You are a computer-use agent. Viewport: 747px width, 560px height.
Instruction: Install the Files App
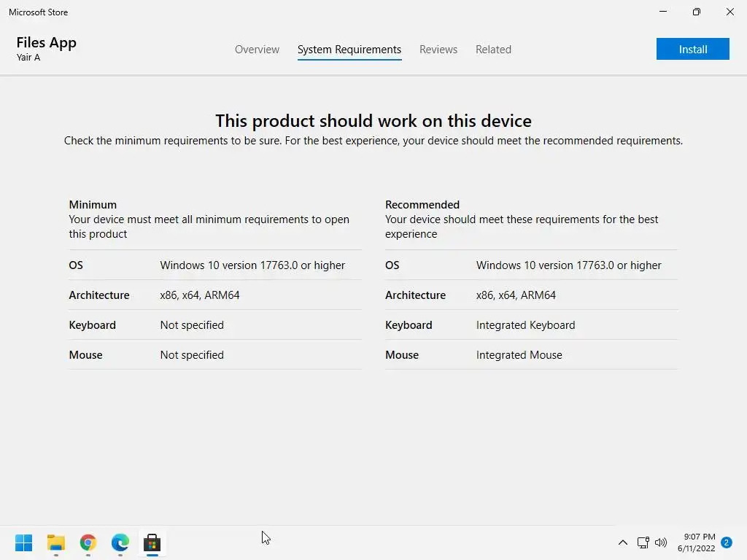(693, 49)
